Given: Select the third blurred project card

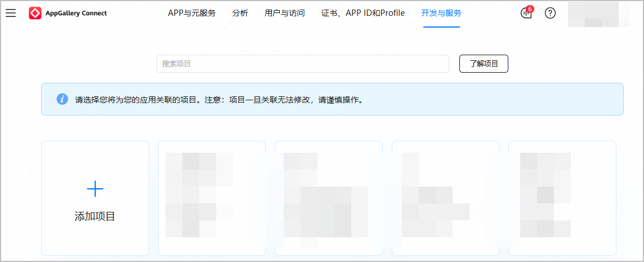Looking at the screenshot, I should pos(445,198).
